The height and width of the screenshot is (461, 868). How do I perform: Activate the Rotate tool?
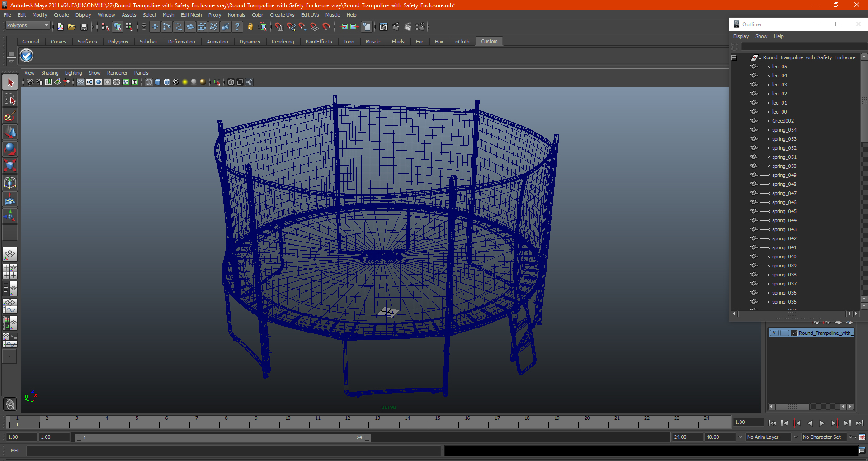click(x=10, y=149)
